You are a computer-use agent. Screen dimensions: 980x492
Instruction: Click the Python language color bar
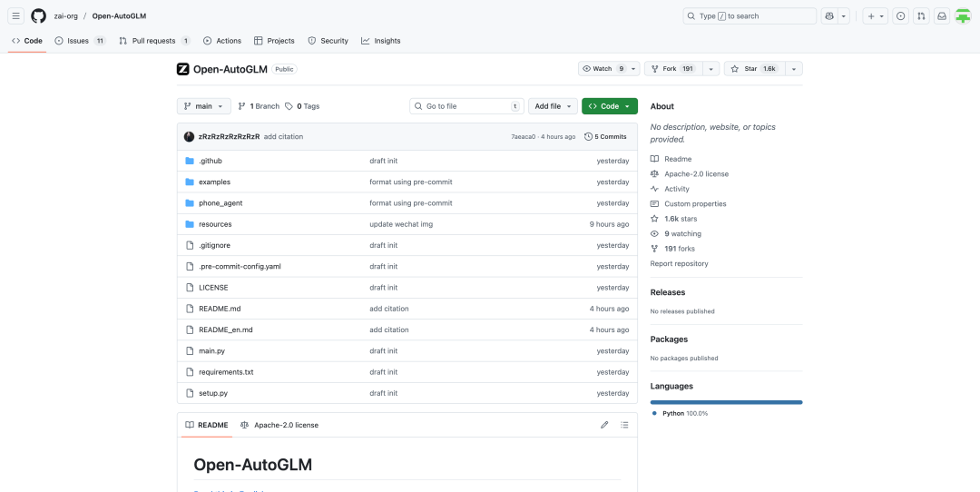pyautogui.click(x=726, y=402)
